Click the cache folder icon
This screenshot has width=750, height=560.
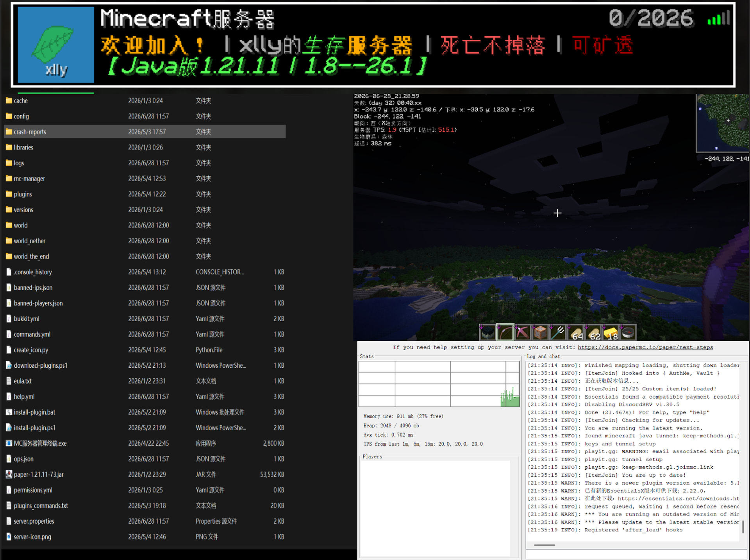tap(9, 100)
